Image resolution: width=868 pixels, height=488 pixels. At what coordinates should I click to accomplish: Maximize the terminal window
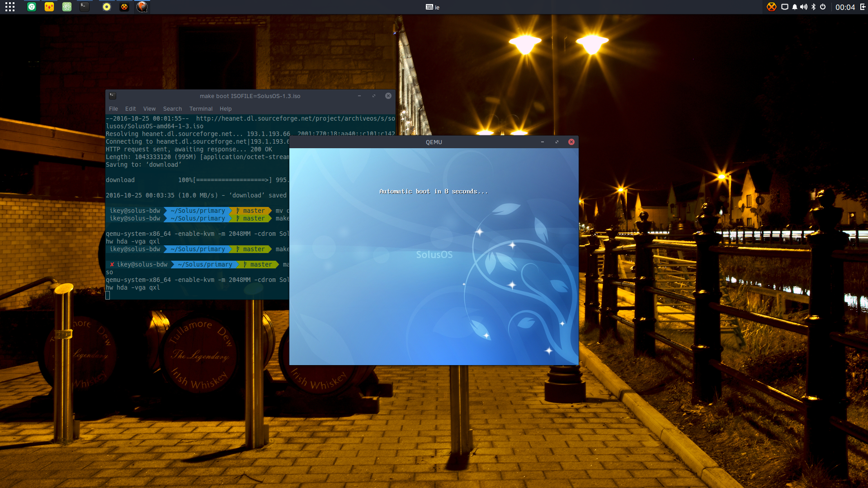pyautogui.click(x=374, y=96)
